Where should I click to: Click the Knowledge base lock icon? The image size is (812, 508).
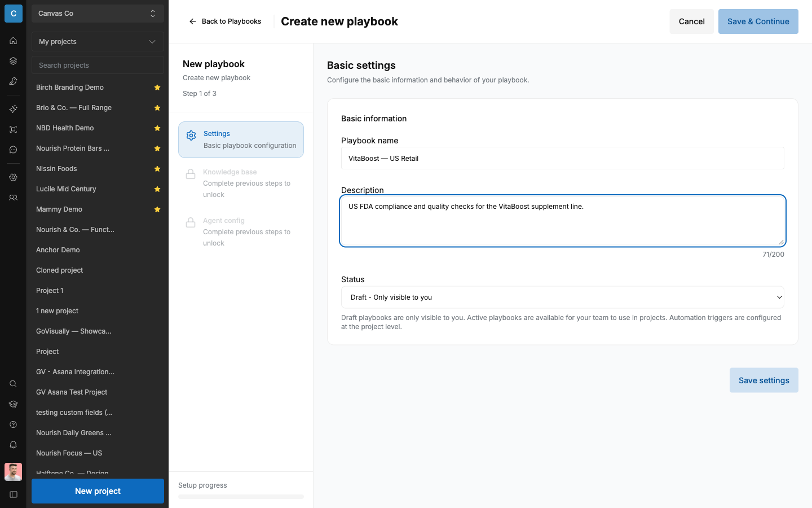tap(191, 174)
